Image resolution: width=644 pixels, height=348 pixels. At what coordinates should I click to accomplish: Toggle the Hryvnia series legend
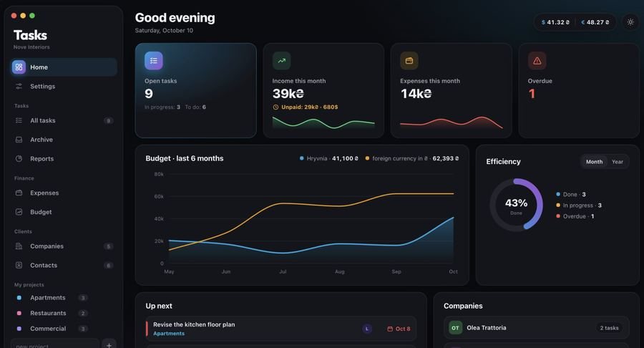[329, 158]
